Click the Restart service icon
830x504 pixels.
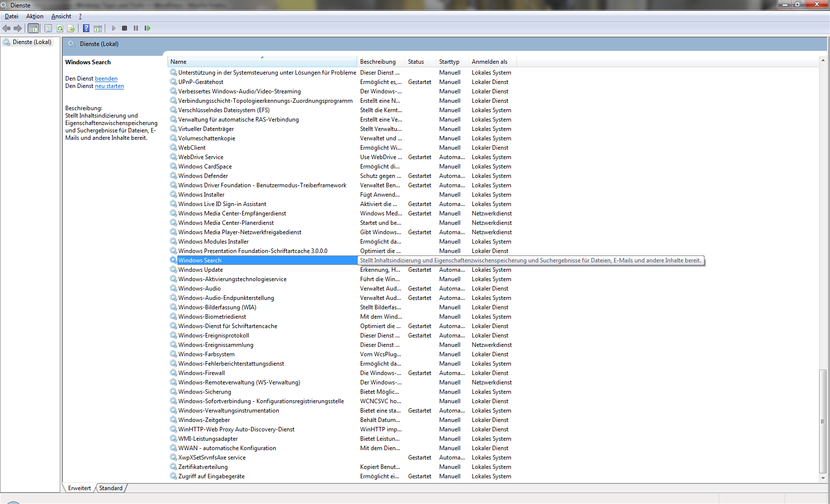[x=147, y=28]
